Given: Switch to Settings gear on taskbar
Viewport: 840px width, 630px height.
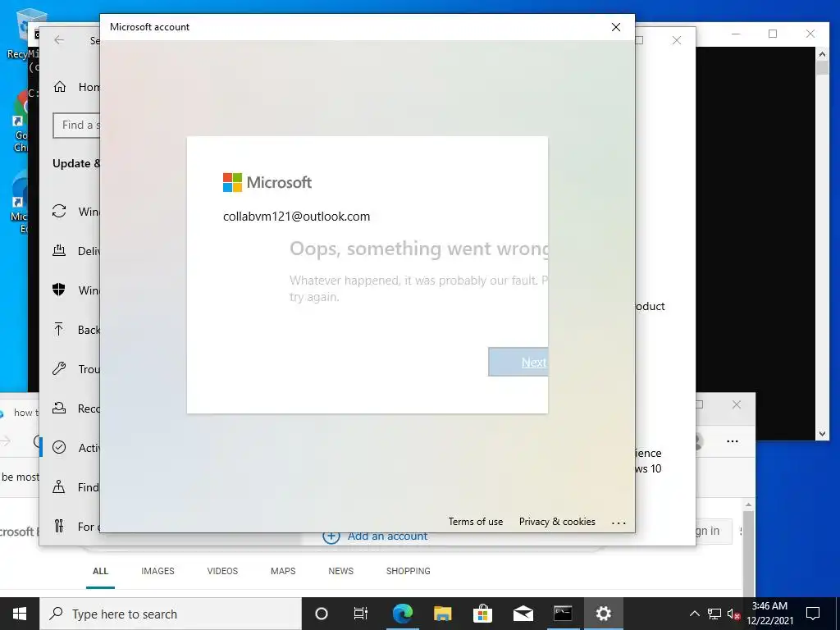Looking at the screenshot, I should [x=603, y=614].
